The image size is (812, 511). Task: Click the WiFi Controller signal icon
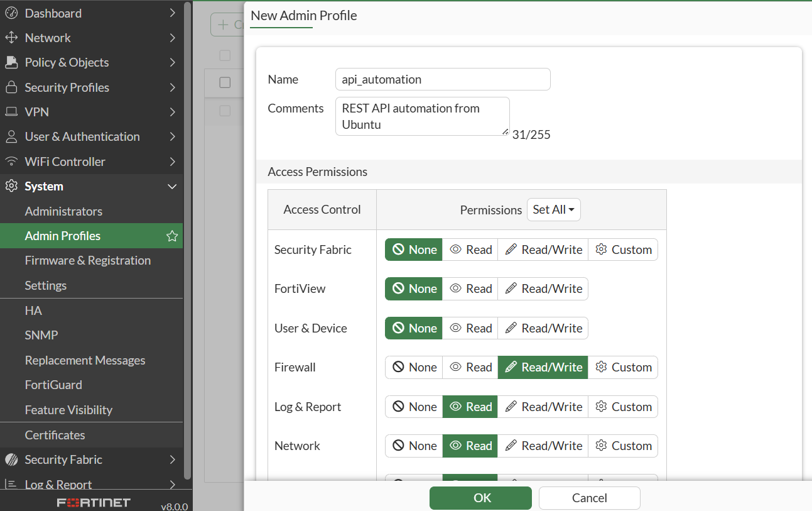pos(11,162)
